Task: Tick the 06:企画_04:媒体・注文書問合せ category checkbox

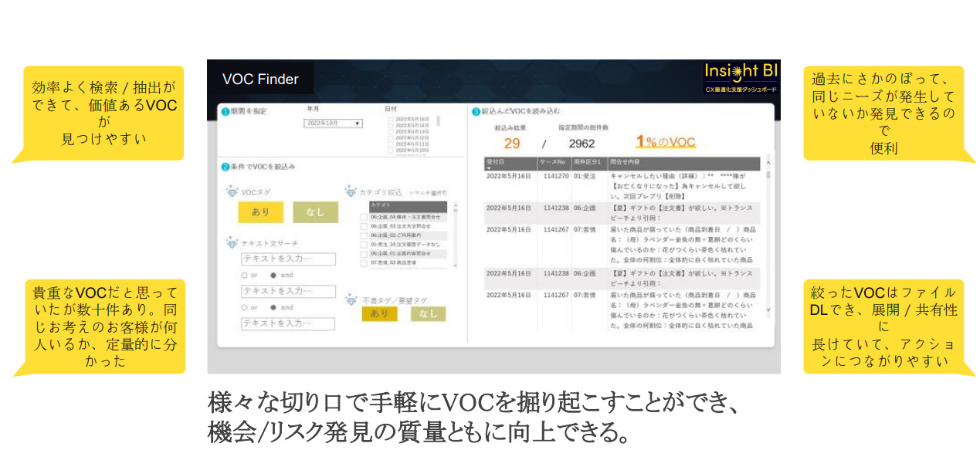Action: 364,218
